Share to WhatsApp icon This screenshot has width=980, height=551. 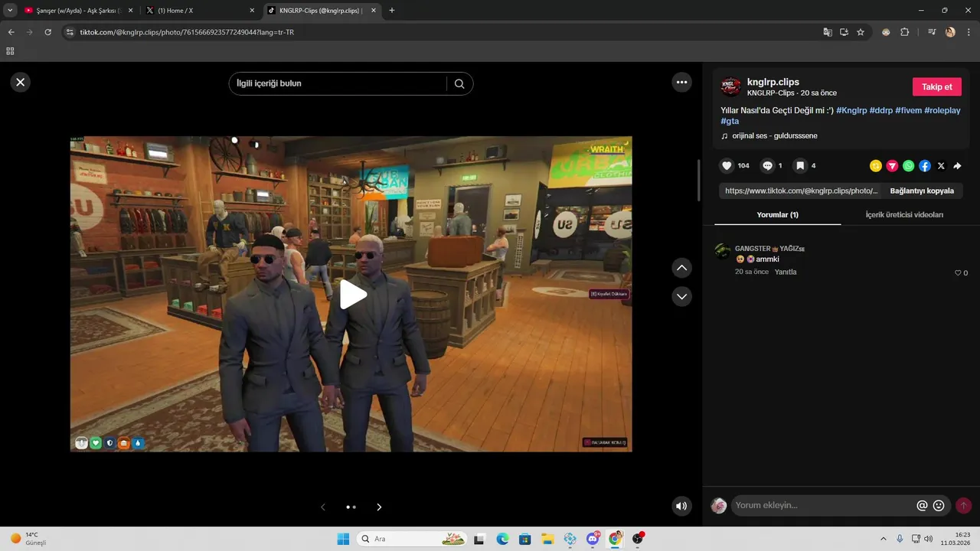pyautogui.click(x=908, y=165)
